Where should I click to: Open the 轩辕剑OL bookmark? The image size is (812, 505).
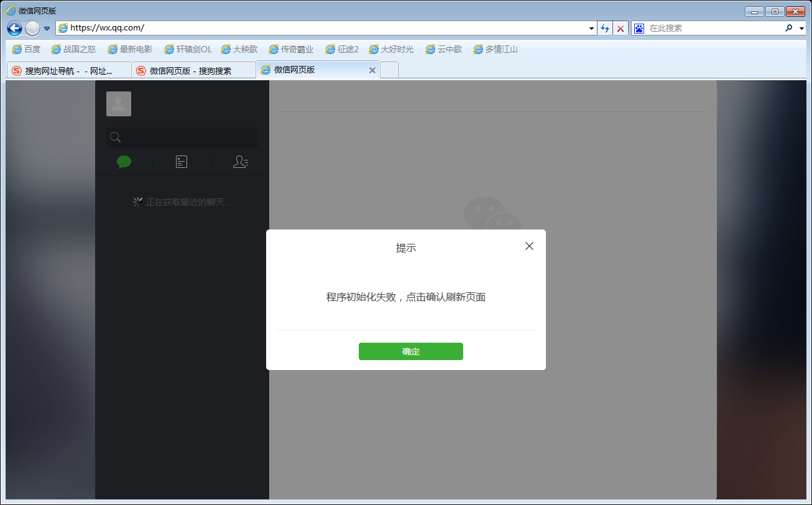coord(188,49)
